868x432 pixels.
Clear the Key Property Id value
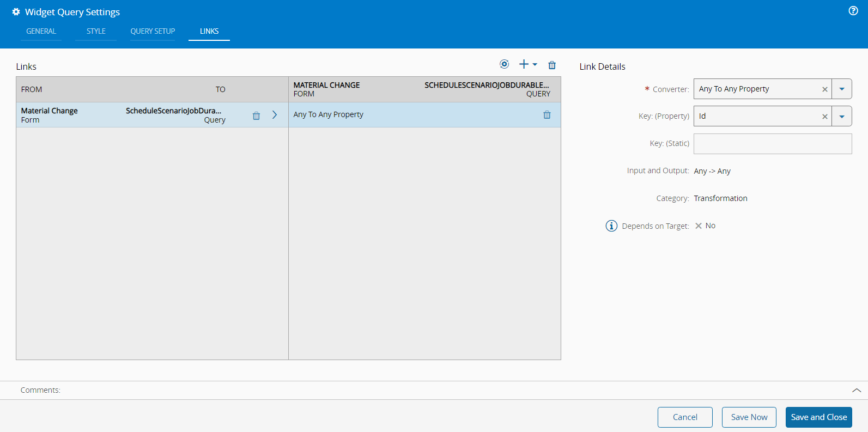(x=824, y=117)
